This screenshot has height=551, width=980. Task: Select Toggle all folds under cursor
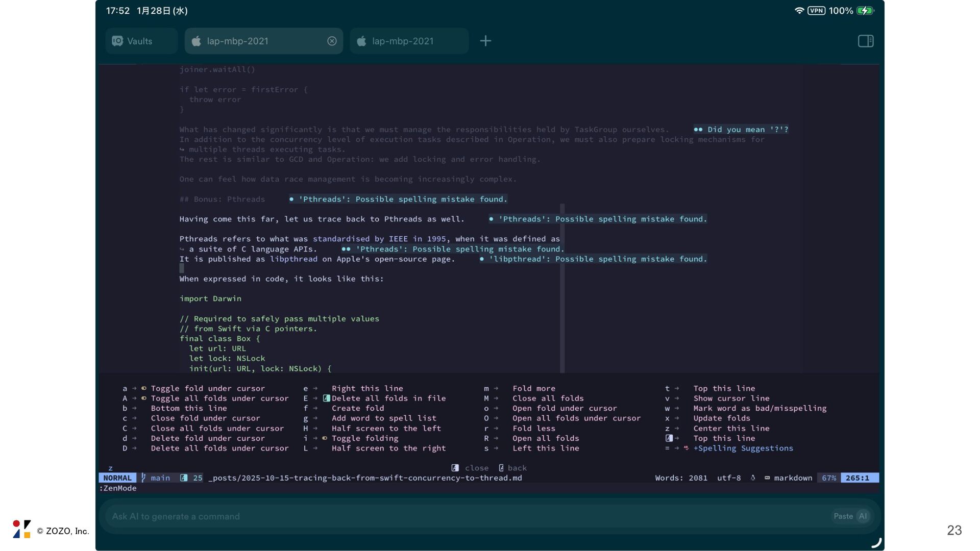pyautogui.click(x=219, y=398)
